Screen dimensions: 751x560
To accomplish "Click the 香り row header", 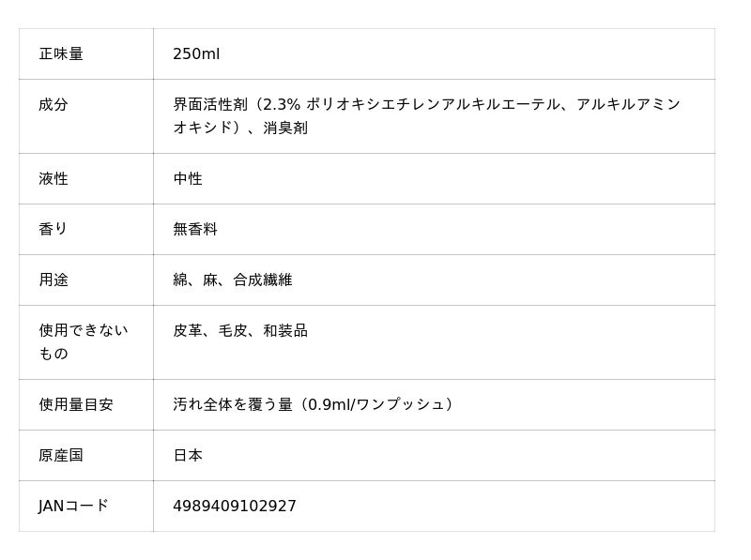I will (x=54, y=229).
